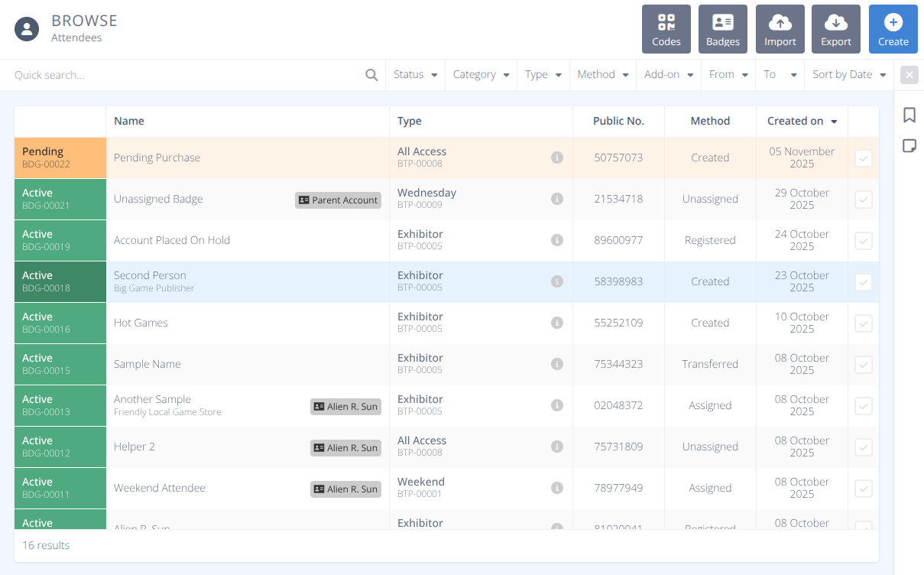The height and width of the screenshot is (575, 924).
Task: Open the bookmark icon in right sidebar
Action: click(x=909, y=115)
